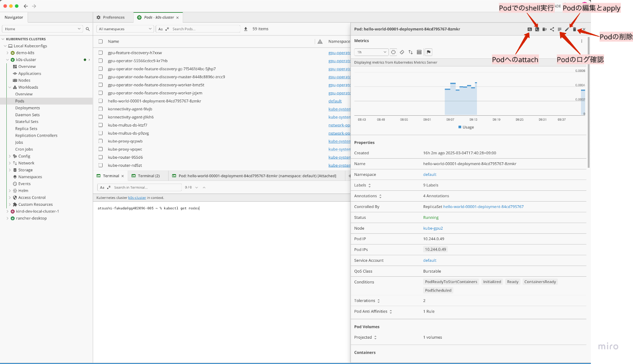633x364 pixels.
Task: Open the Home dropdown in Navigator
Action: 43,29
